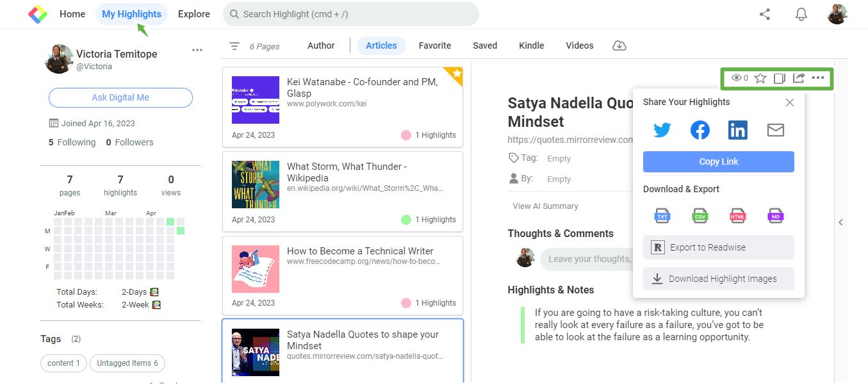Click pink highlight dot on Technical Writer card

(x=405, y=303)
